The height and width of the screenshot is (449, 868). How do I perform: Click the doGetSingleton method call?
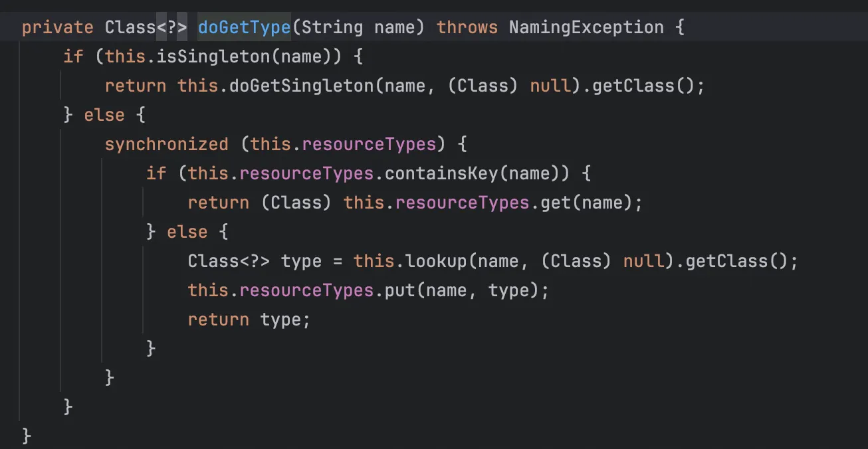(x=301, y=86)
